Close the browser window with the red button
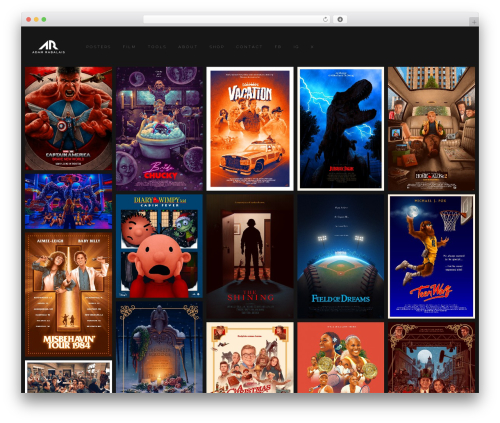Image resolution: width=500 pixels, height=423 pixels. [29, 19]
